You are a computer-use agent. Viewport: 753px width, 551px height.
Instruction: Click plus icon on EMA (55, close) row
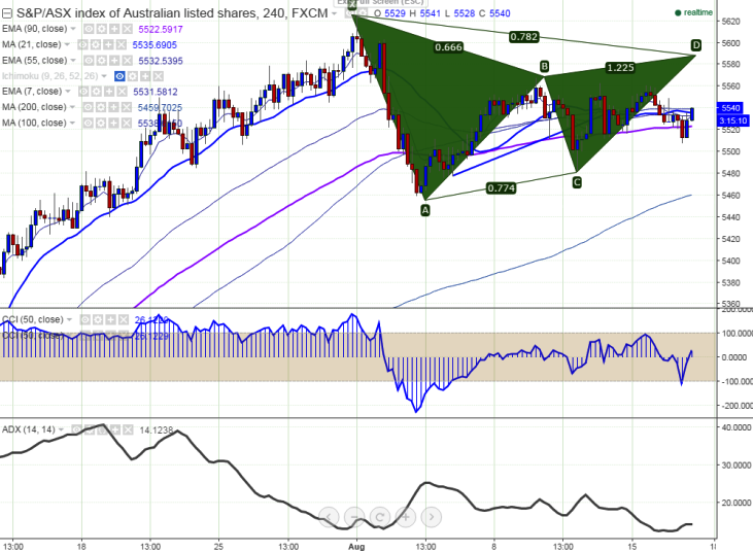coord(114,61)
